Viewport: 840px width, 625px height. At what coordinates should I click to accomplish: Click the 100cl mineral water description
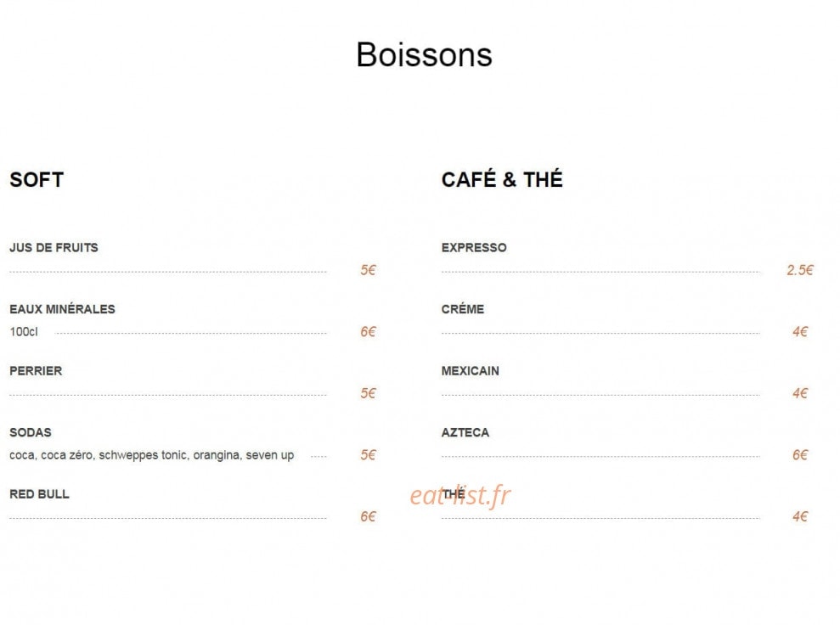click(24, 331)
